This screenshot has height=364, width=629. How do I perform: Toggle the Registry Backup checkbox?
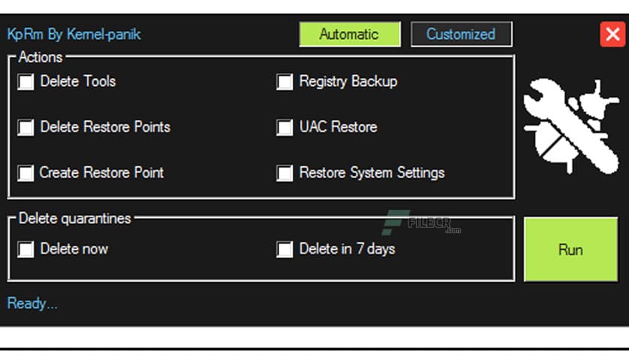pyautogui.click(x=284, y=82)
